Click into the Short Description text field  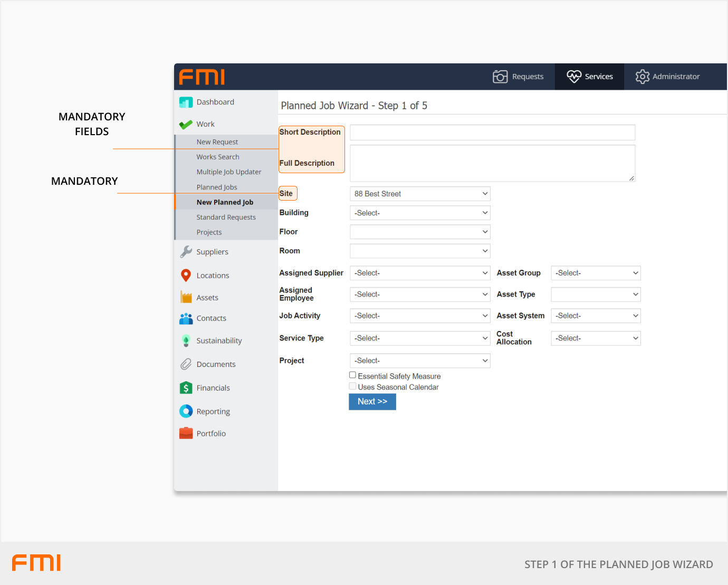(x=492, y=133)
